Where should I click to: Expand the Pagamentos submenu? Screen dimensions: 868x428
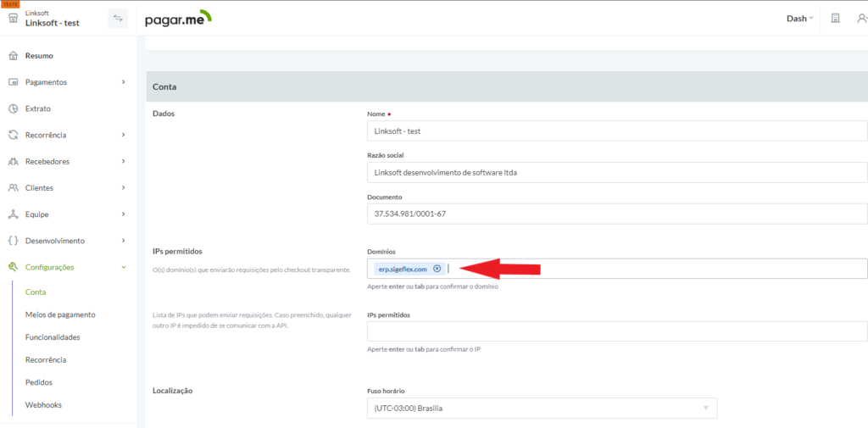(124, 82)
